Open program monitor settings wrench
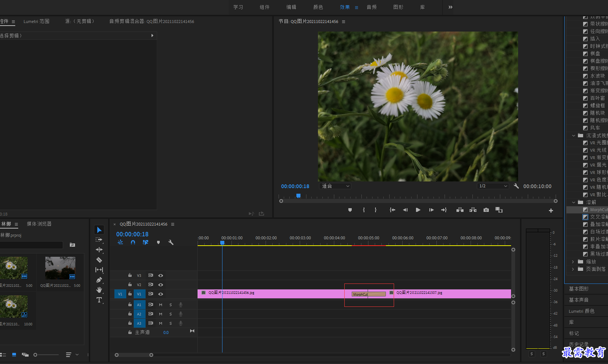The width and height of the screenshot is (608, 364). click(516, 186)
